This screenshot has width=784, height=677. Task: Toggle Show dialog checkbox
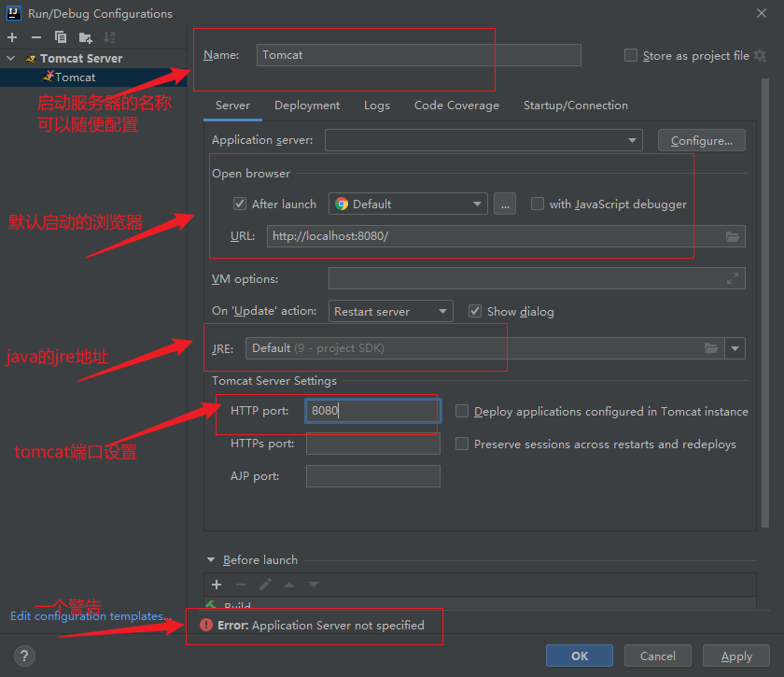tap(475, 311)
